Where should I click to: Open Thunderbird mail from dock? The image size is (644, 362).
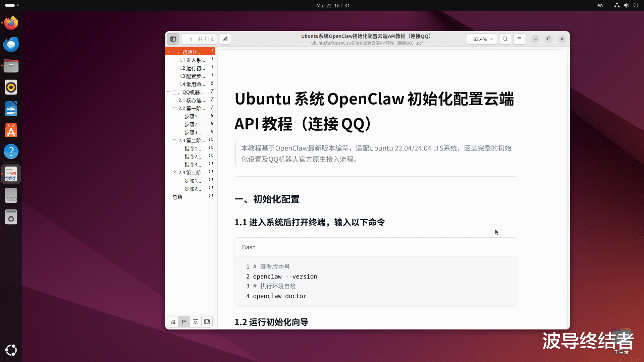pyautogui.click(x=11, y=45)
